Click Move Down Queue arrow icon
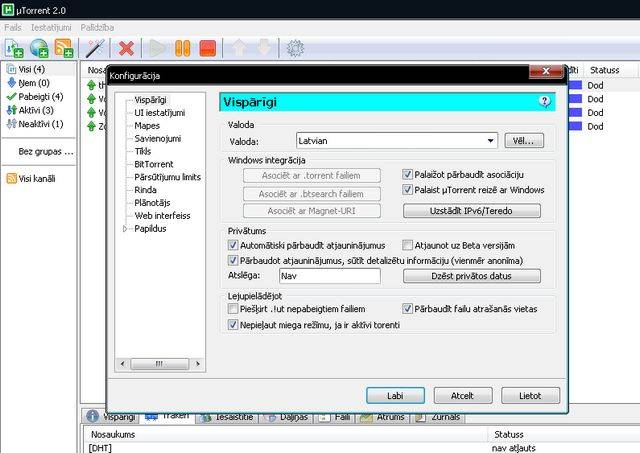The width and height of the screenshot is (640, 453). 264,48
